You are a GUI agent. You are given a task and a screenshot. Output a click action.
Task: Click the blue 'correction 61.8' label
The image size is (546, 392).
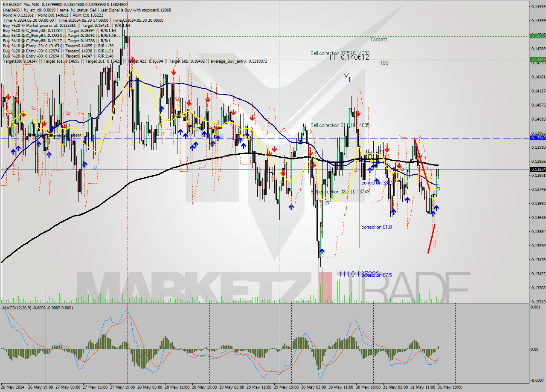[x=376, y=227]
